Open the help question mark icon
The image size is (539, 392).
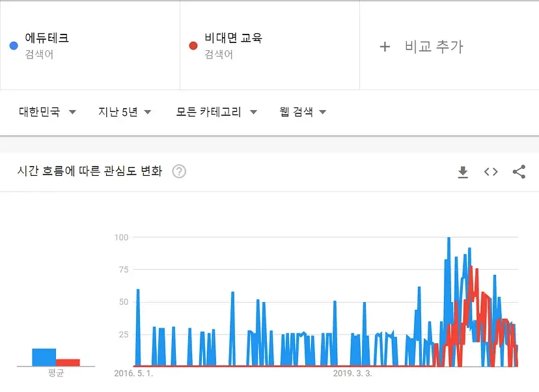(179, 171)
